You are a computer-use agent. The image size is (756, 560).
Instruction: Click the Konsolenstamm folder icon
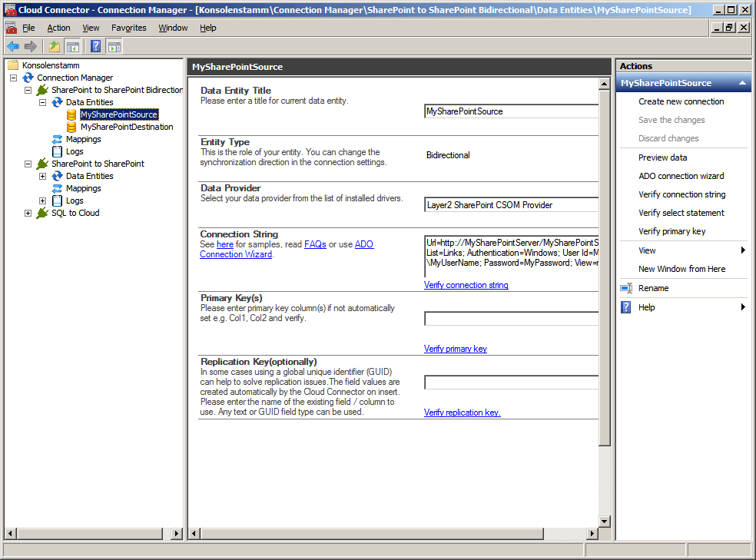tap(13, 65)
